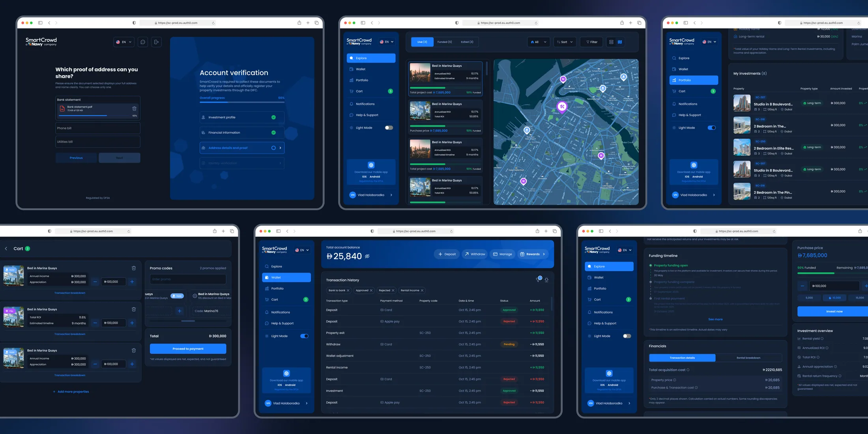The image size is (868, 434).
Task: Click Proceed to payment in the Cart
Action: click(x=188, y=349)
